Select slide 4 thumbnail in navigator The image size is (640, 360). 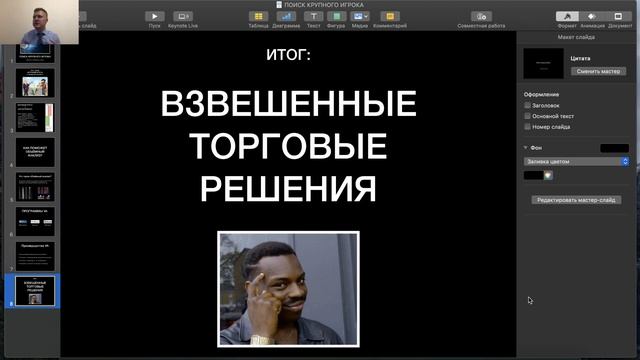click(35, 152)
